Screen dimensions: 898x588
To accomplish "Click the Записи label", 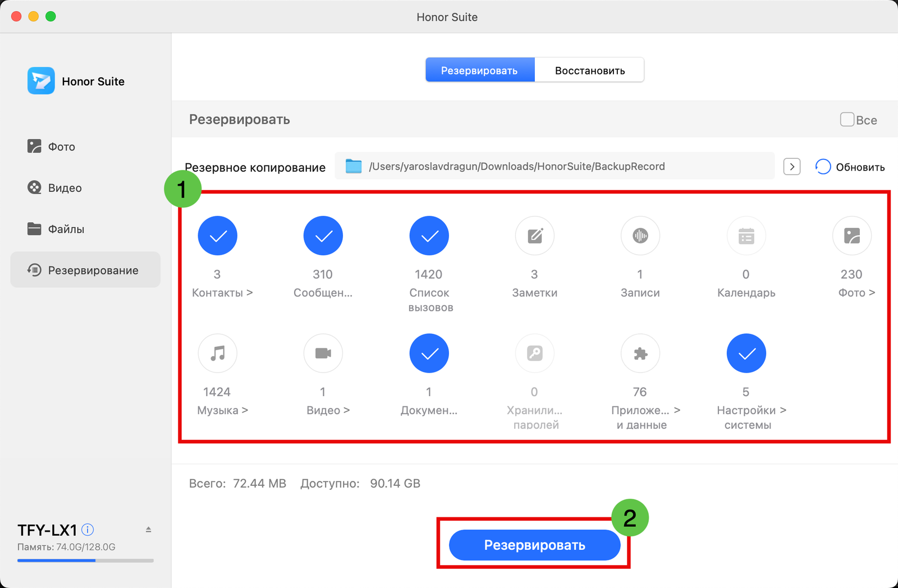I will pos(640,293).
